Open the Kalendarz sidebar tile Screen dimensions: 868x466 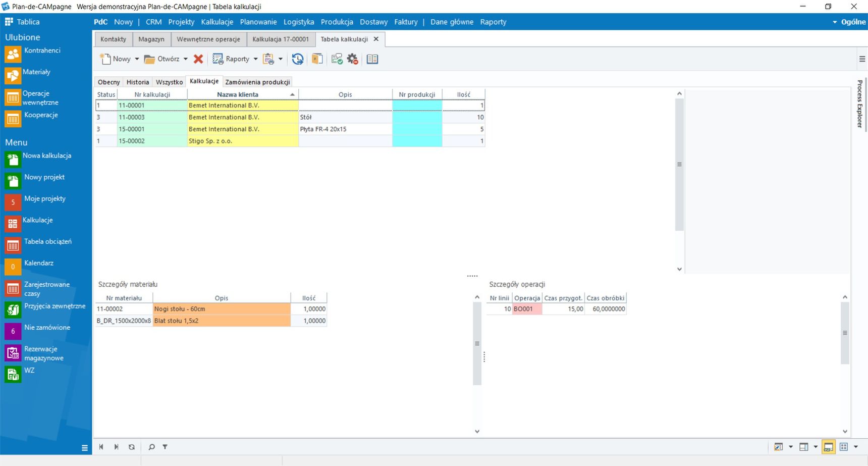tap(29, 267)
